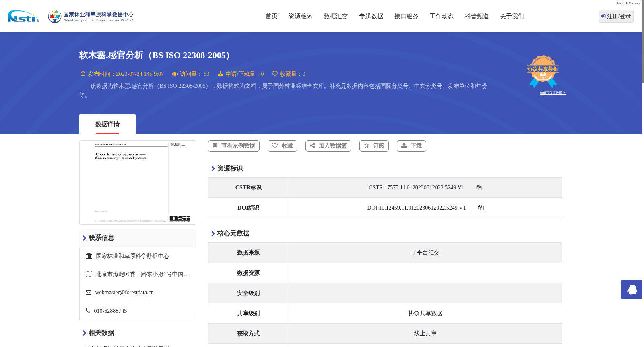Click the 下载 button
This screenshot has width=644, height=347.
(x=411, y=146)
